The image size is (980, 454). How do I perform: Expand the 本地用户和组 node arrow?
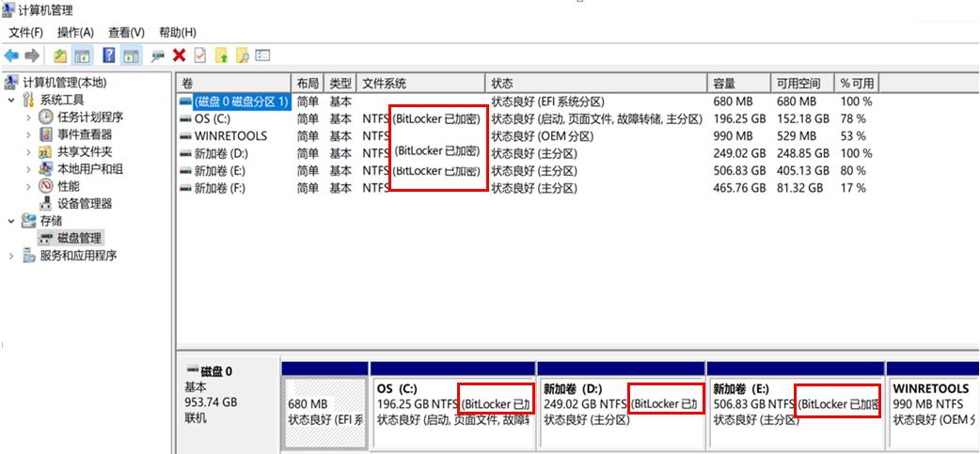coord(29,168)
